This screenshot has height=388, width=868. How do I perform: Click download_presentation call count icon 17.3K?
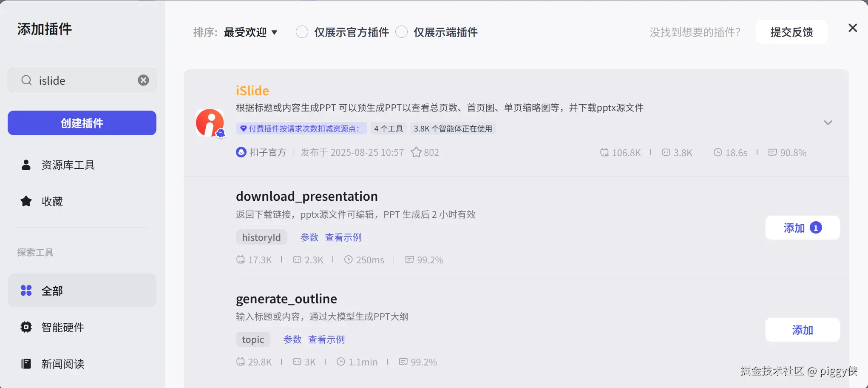[x=240, y=260]
